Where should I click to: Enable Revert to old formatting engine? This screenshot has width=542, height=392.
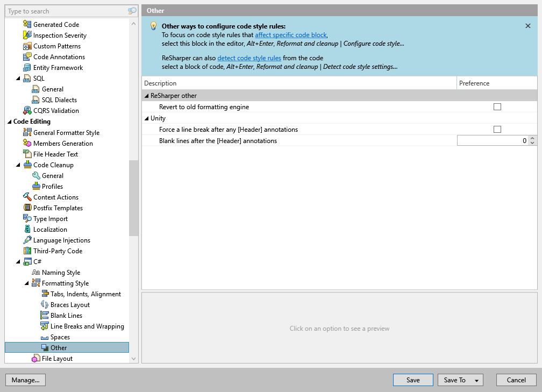coord(497,106)
